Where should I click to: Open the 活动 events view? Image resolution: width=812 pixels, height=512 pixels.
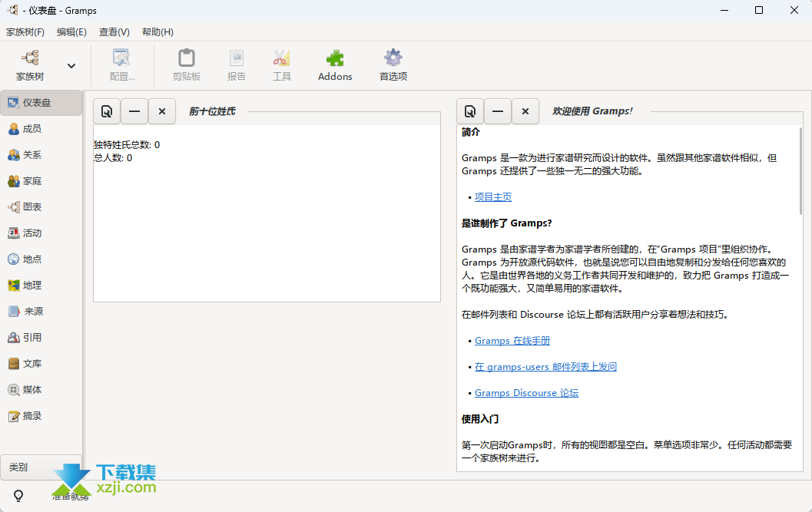41,233
